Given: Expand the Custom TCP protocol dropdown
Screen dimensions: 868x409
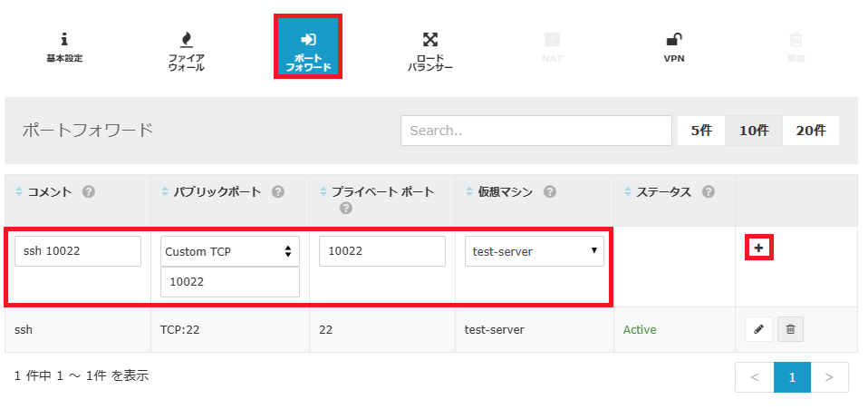Looking at the screenshot, I should click(x=229, y=251).
